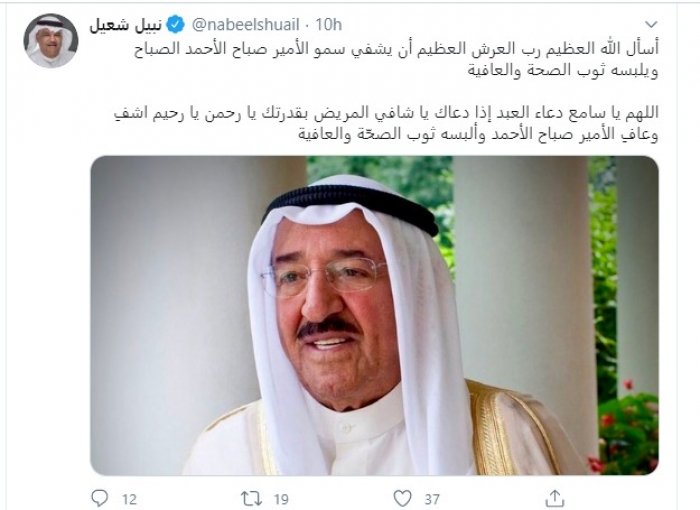
Task: Click the paragraph line starting اللهم يا سامع
Action: [x=386, y=113]
